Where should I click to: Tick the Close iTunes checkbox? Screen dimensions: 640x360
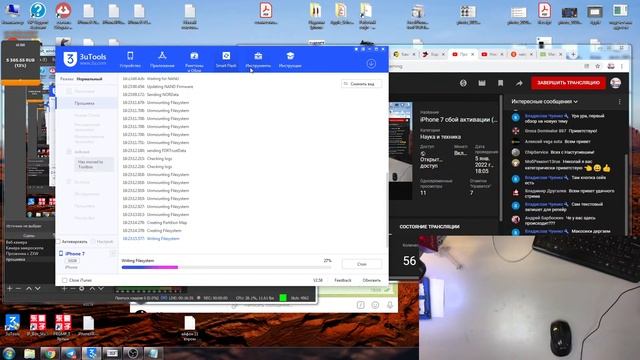click(x=64, y=280)
